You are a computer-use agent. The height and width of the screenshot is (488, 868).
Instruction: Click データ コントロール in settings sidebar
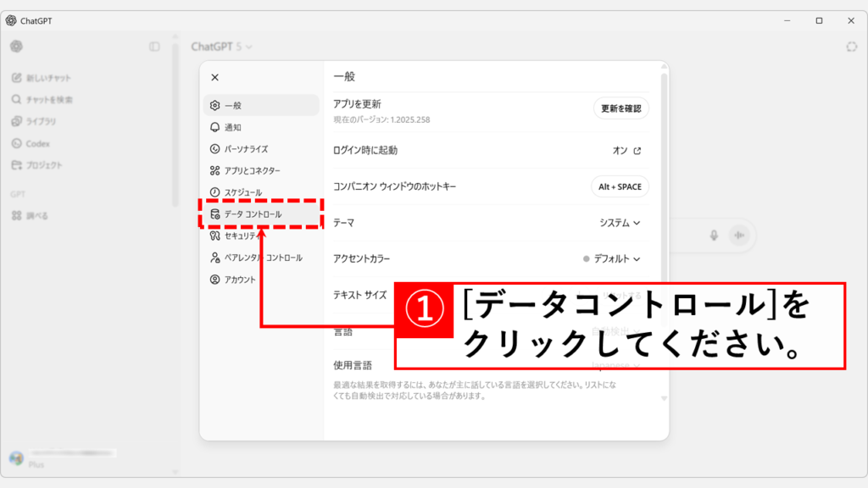(x=253, y=214)
